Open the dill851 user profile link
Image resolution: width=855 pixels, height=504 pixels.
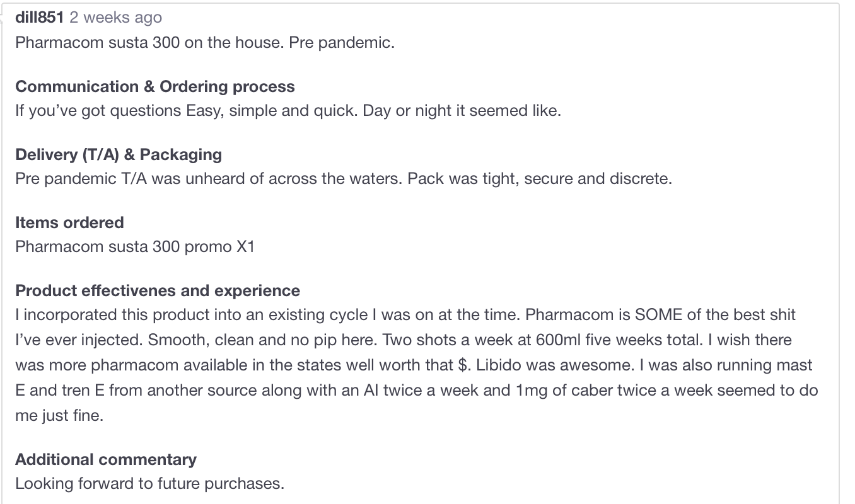click(39, 18)
